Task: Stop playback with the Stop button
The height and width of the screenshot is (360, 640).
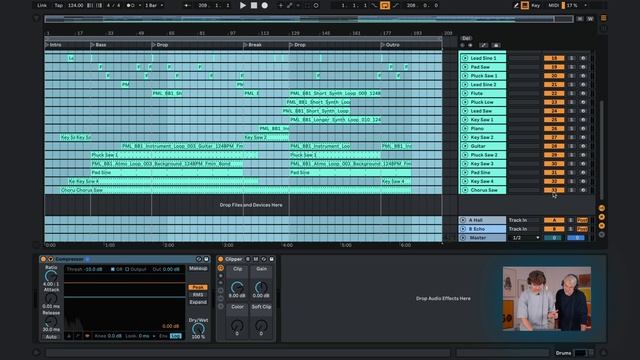Action: (254, 5)
